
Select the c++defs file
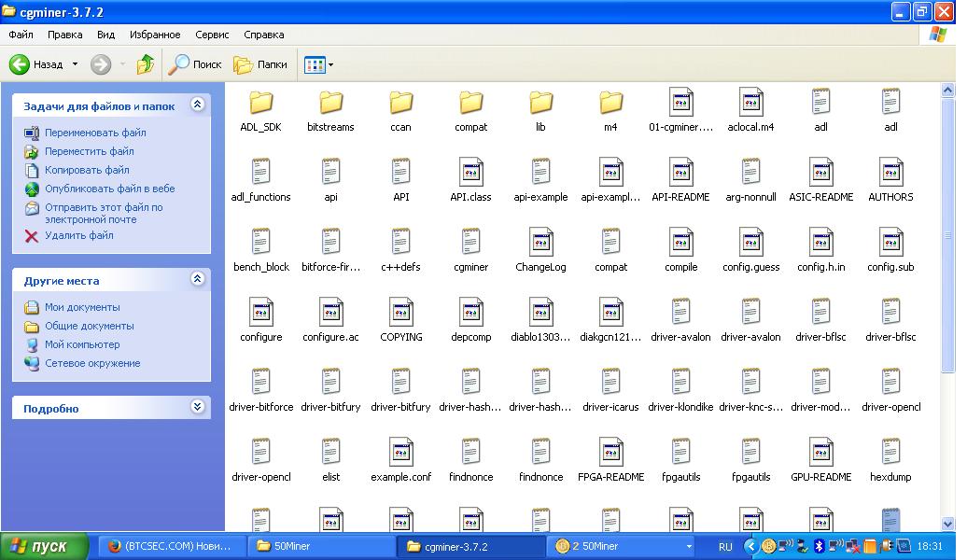tap(400, 251)
